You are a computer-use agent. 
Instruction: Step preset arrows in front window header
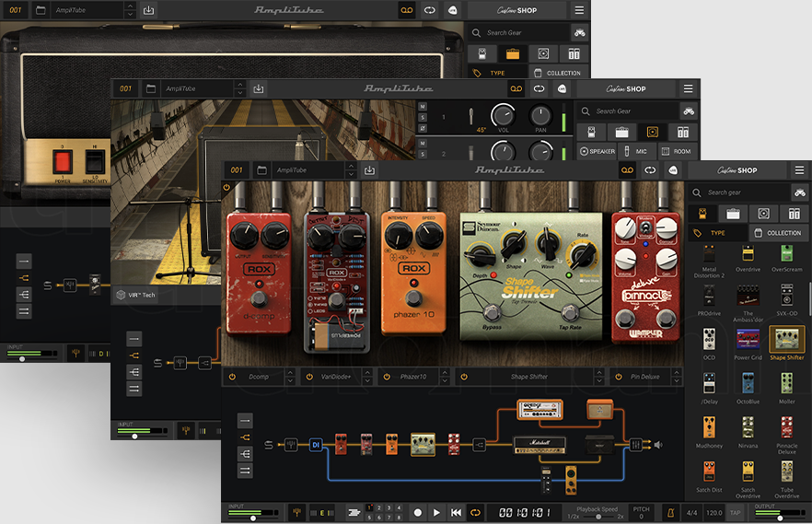click(x=351, y=170)
